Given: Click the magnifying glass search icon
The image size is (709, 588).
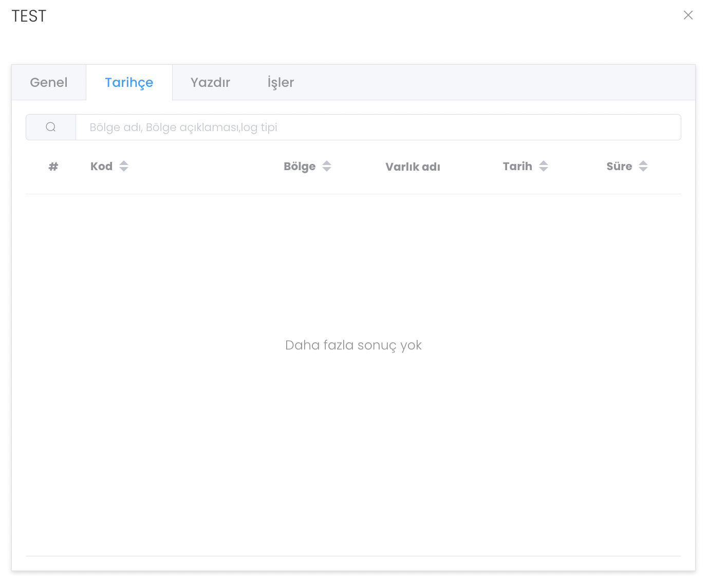Looking at the screenshot, I should 50,127.
